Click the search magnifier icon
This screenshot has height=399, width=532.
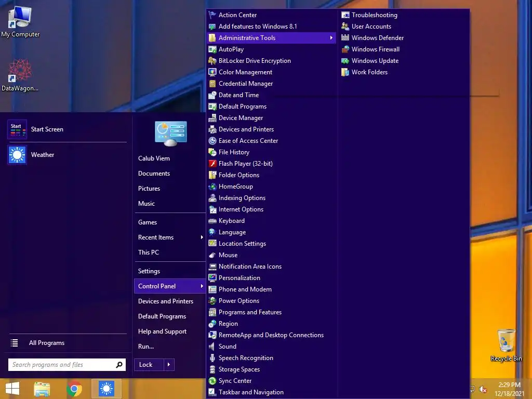[x=119, y=365]
